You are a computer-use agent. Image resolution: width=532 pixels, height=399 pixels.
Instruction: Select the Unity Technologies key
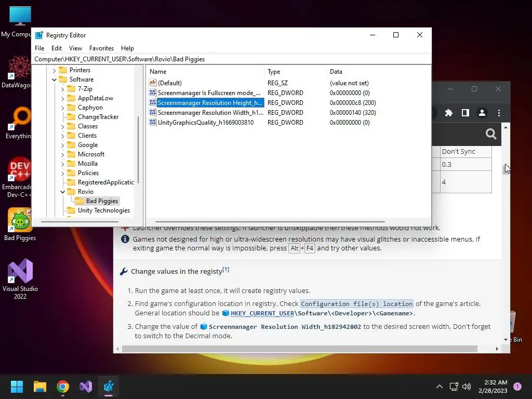(104, 210)
